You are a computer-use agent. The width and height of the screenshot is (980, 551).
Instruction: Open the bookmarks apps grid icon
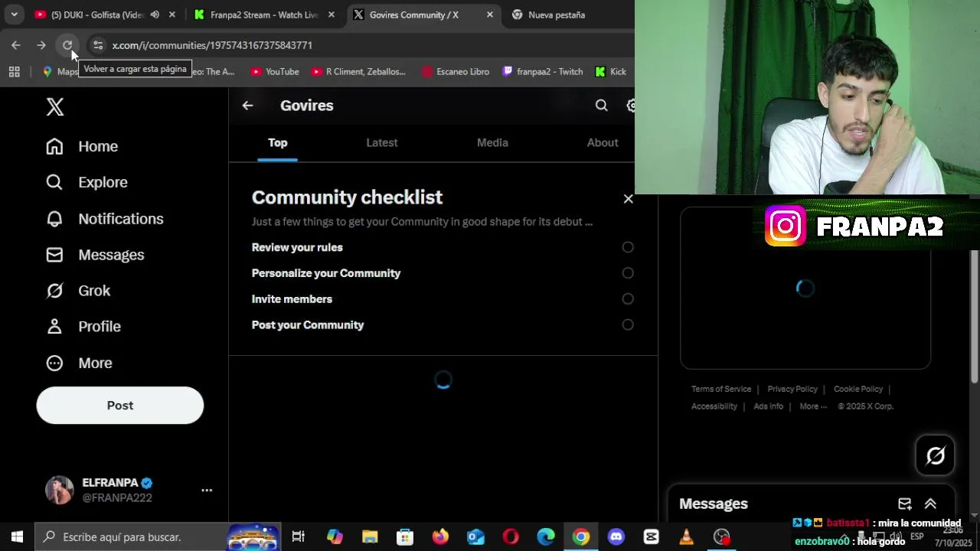coord(14,71)
